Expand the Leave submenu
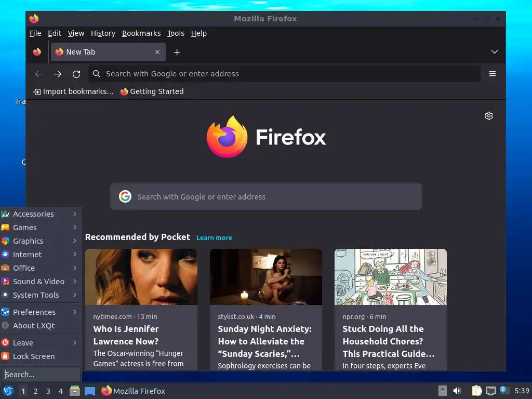This screenshot has width=532, height=399. pos(41,343)
